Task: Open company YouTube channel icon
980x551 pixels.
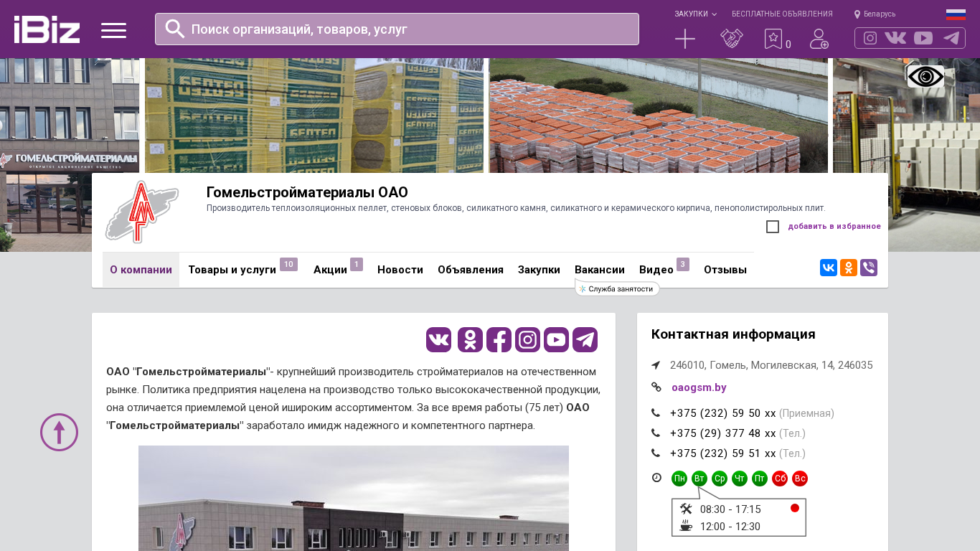Action: [557, 340]
